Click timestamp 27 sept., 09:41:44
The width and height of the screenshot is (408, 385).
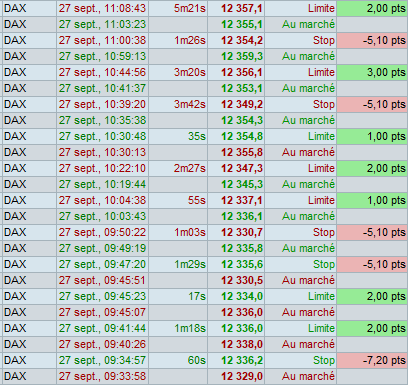[102, 328]
